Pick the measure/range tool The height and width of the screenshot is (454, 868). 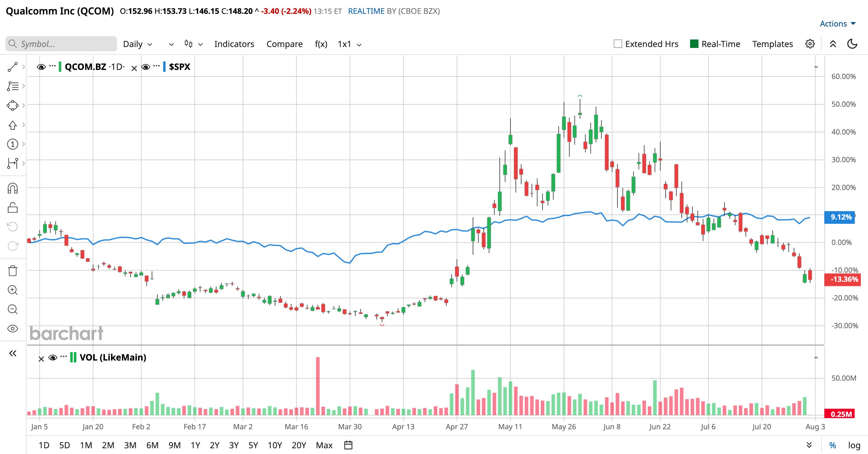(12, 163)
